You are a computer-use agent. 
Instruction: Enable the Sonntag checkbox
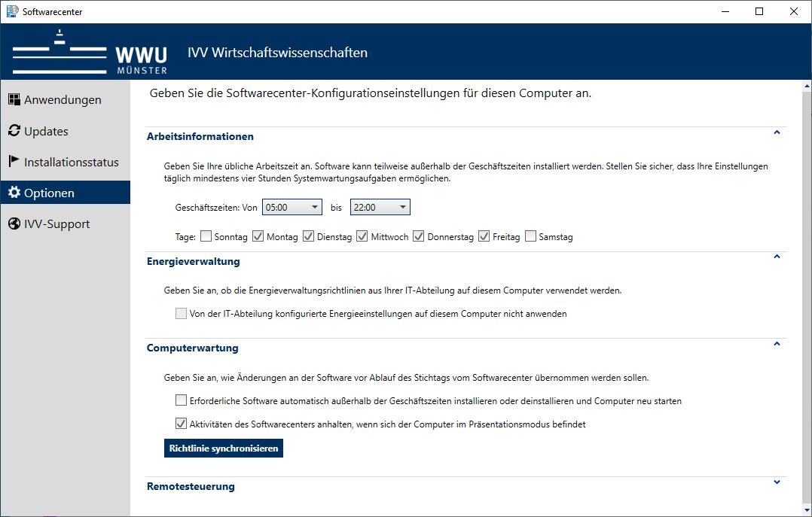(206, 236)
